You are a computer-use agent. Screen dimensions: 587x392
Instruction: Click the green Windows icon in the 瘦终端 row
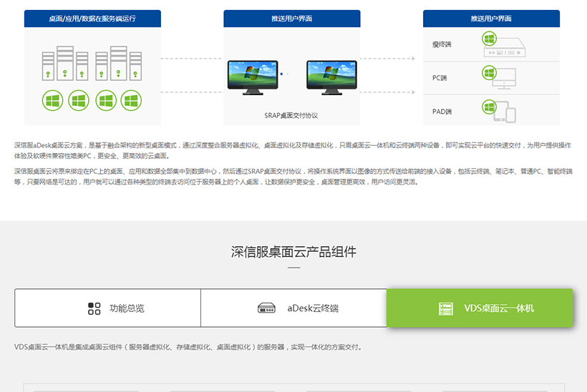(489, 40)
